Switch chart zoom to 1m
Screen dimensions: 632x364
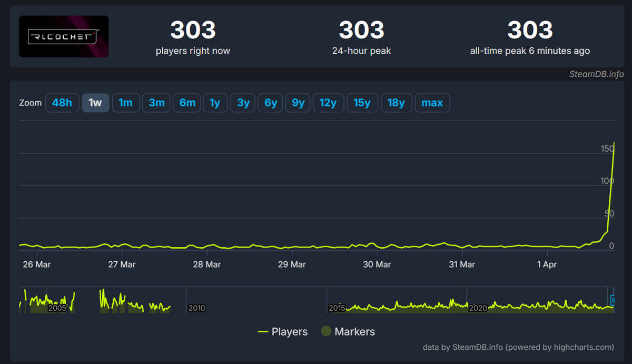pos(126,103)
